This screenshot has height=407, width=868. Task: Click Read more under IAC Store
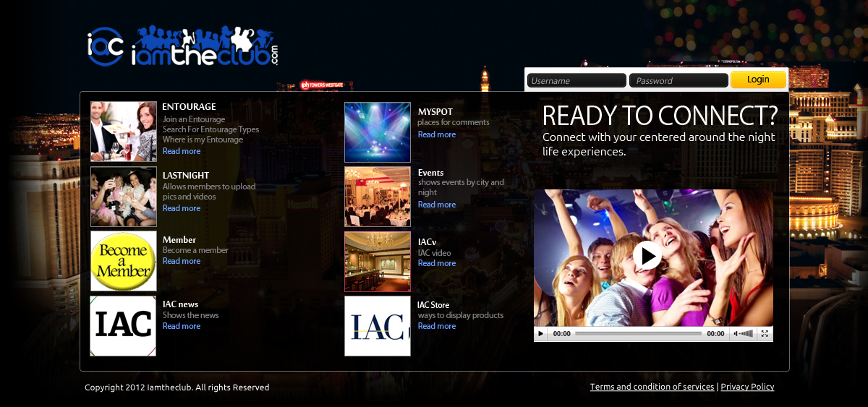tap(437, 326)
